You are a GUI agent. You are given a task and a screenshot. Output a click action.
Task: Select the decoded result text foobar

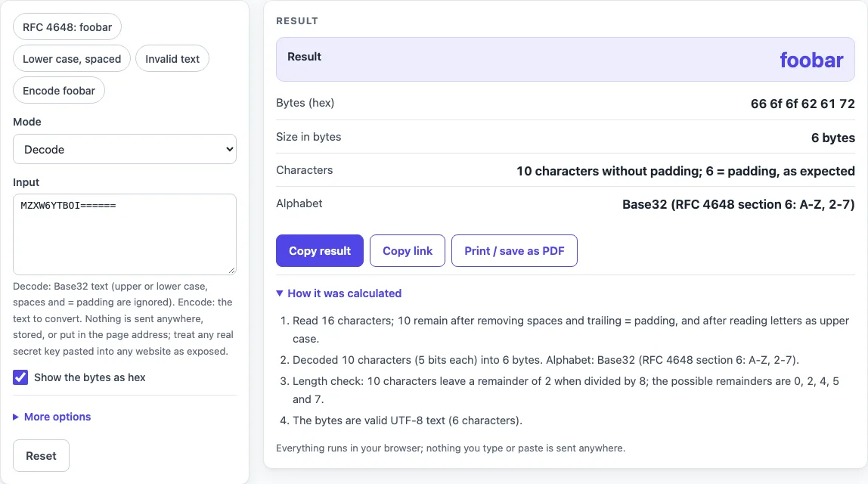(x=811, y=60)
